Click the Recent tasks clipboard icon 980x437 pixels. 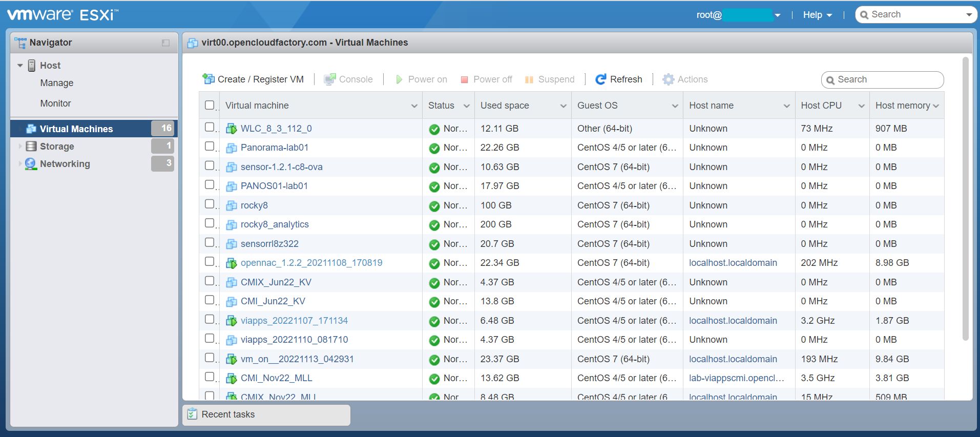pyautogui.click(x=192, y=414)
